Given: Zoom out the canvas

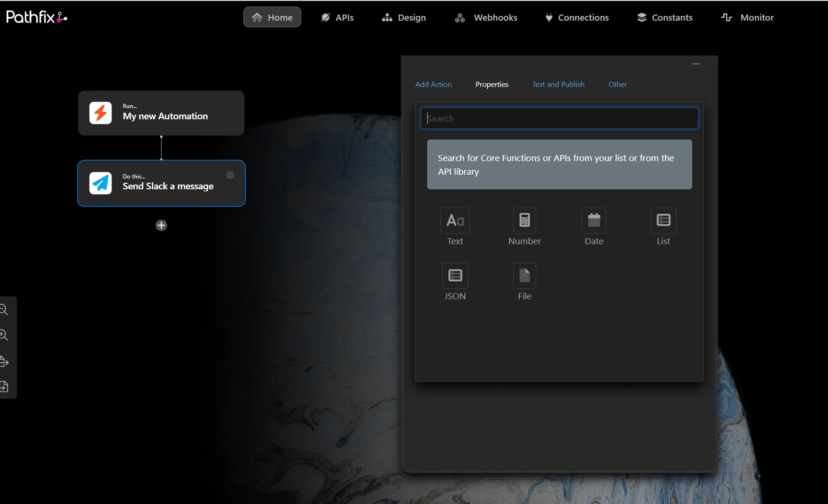Looking at the screenshot, I should (x=4, y=310).
